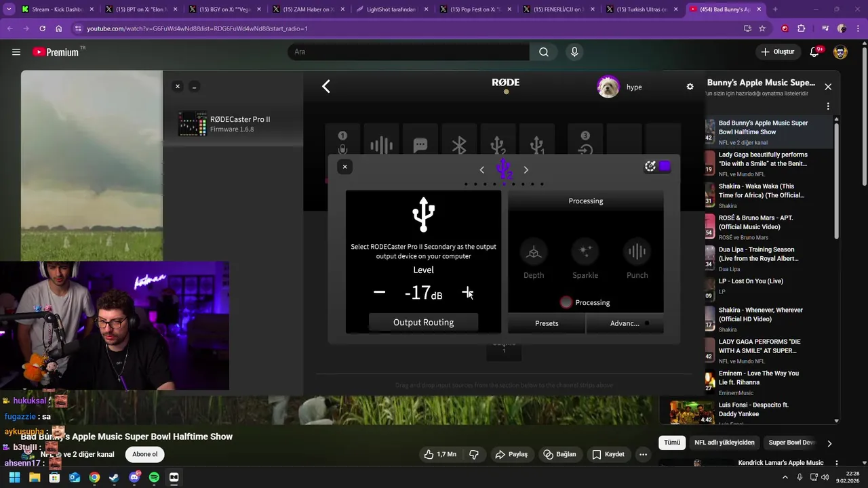Open Spotify from the taskbar
Image resolution: width=868 pixels, height=488 pixels.
point(154,477)
